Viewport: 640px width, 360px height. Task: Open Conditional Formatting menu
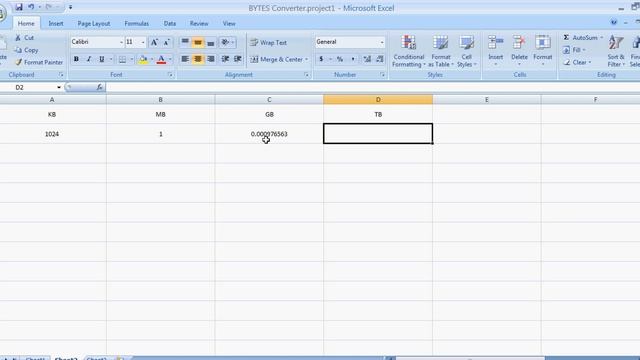[x=409, y=51]
